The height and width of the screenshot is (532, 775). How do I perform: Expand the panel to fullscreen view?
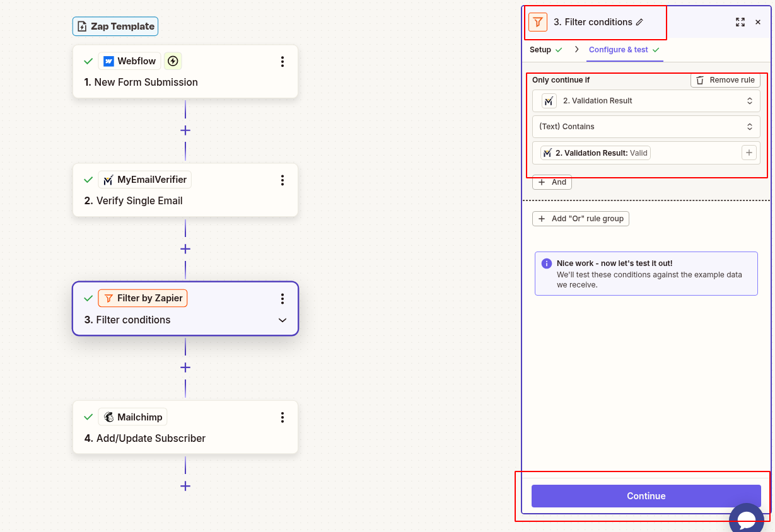pyautogui.click(x=740, y=21)
